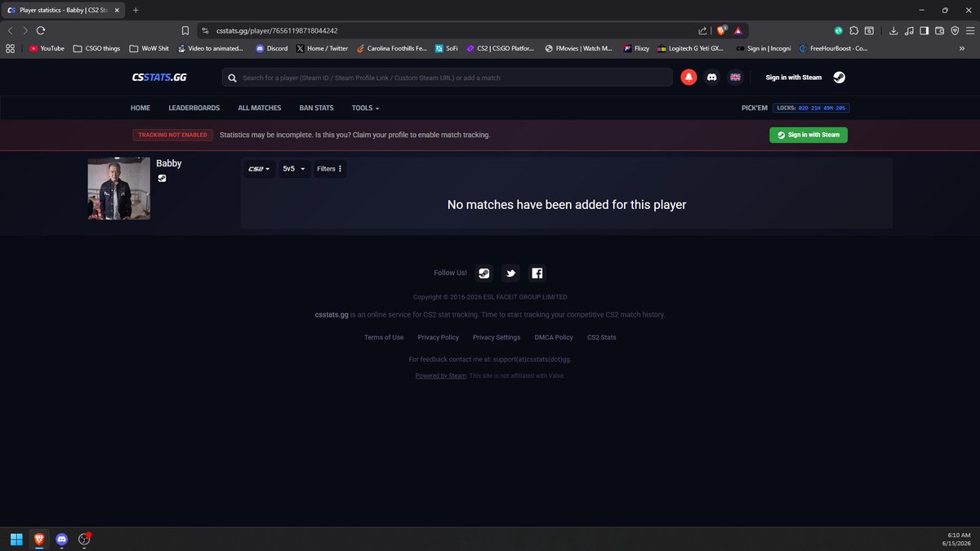Screen dimensions: 980x551
Task: Open the YouTube bookmark
Action: [47, 48]
